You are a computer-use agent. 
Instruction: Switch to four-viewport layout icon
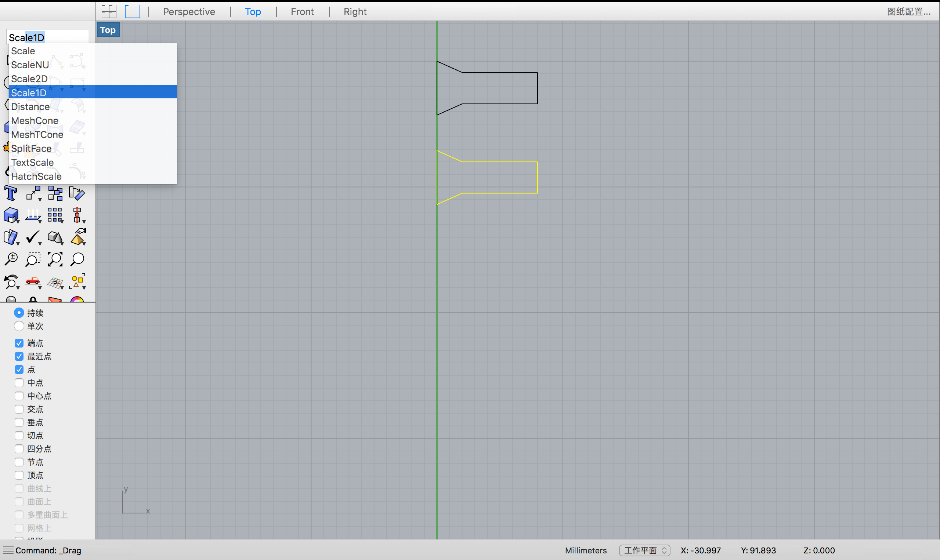click(109, 11)
